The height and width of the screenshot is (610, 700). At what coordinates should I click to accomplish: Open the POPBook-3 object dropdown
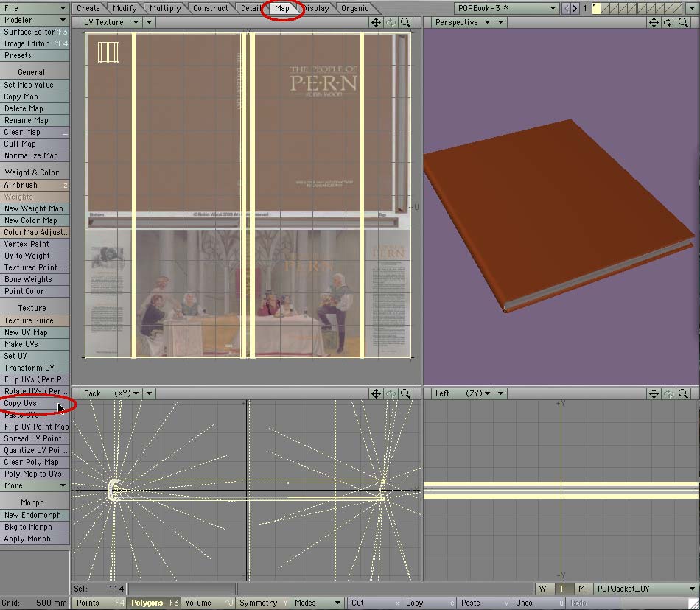pos(507,8)
